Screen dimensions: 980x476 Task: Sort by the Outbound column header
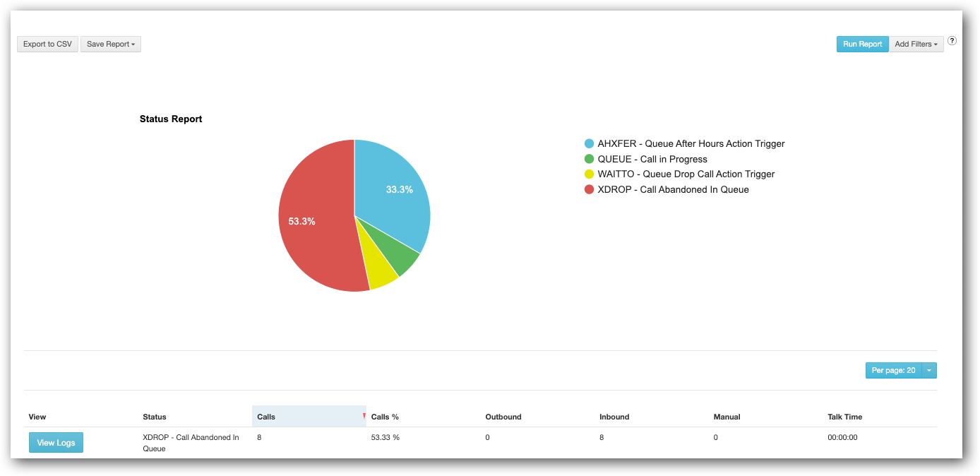pos(503,417)
